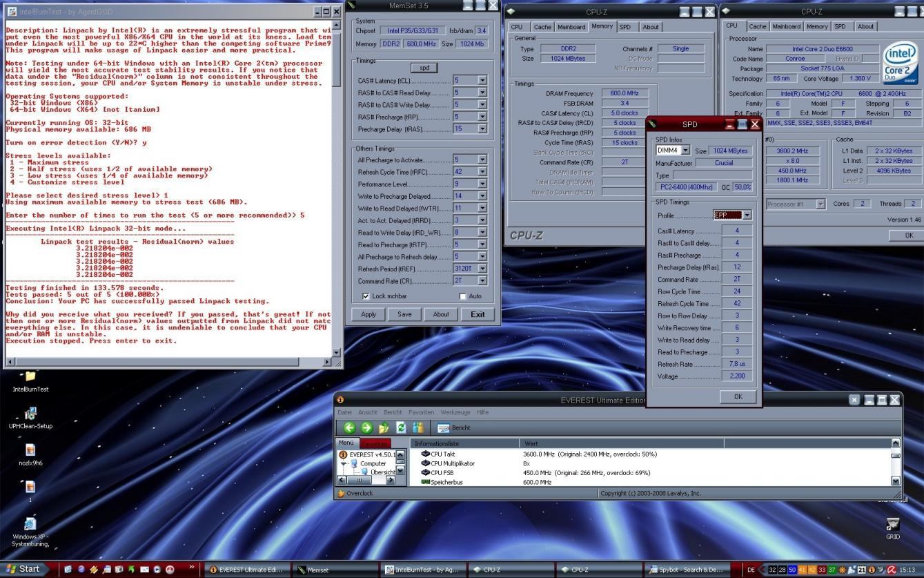Click the Exit button in MemSet
The height and width of the screenshot is (578, 924).
478,314
